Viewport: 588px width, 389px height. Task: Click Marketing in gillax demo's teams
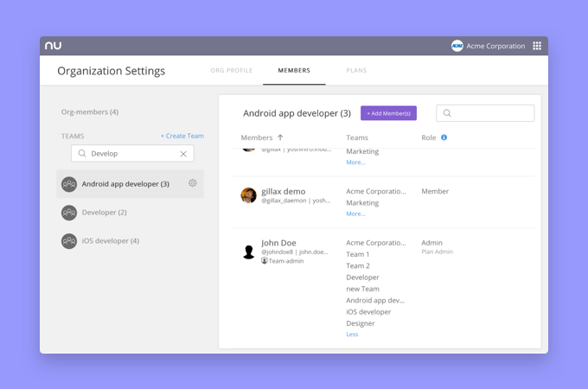[362, 203]
